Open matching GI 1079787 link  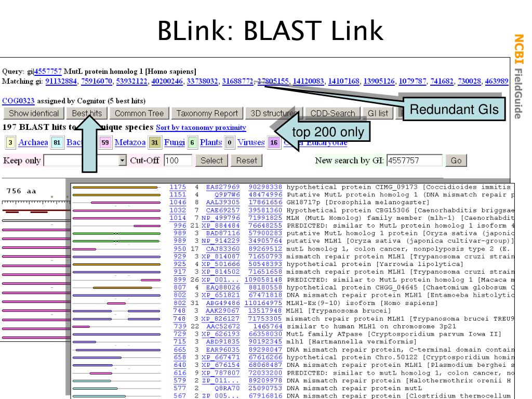(x=412, y=82)
